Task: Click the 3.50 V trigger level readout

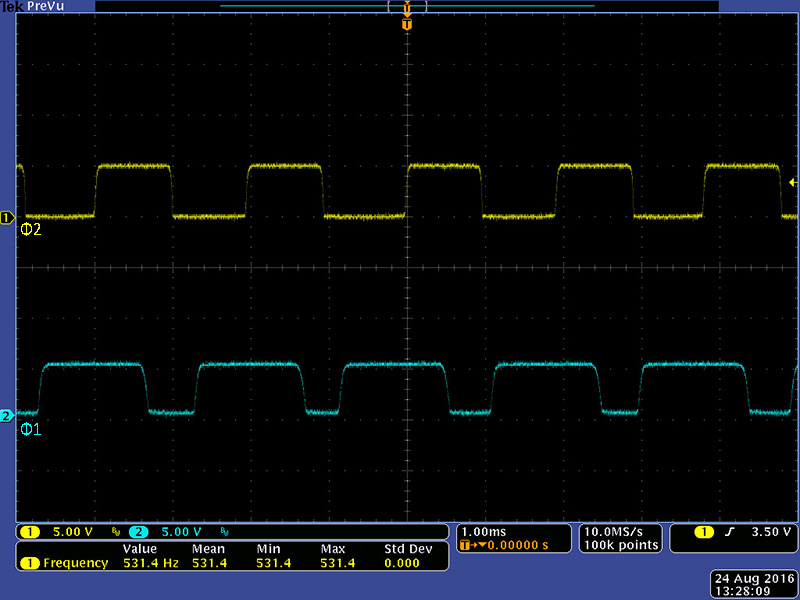Action: pos(772,531)
